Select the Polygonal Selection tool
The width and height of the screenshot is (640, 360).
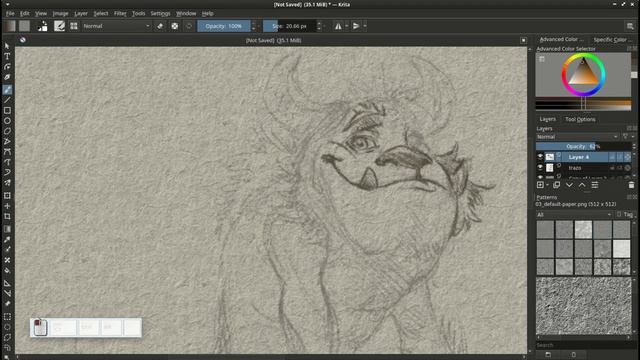pyautogui.click(x=7, y=337)
